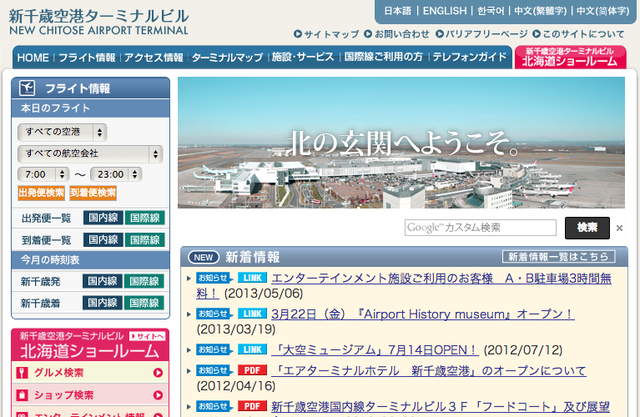Click the airplane icon beside フライト情報

[x=27, y=88]
